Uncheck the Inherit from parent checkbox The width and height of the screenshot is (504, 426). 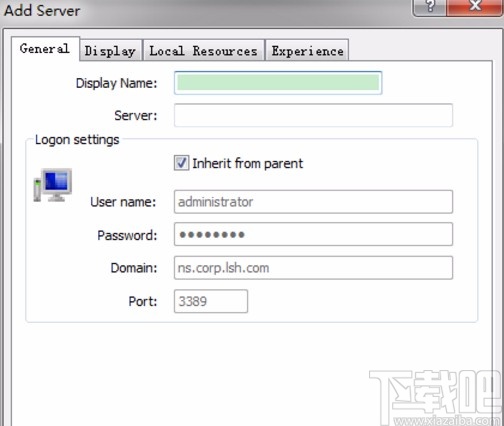pos(181,163)
